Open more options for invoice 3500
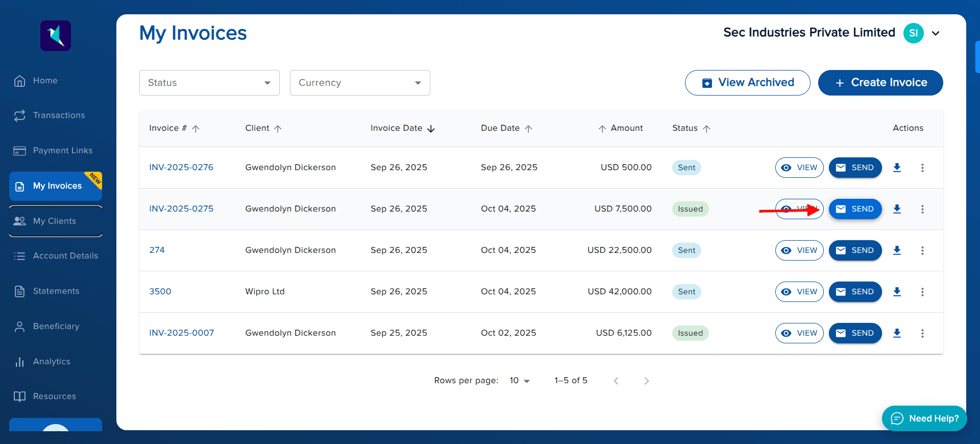 pos(922,292)
